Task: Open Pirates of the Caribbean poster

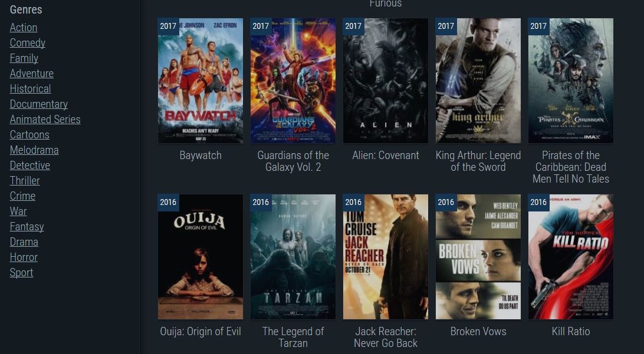Action: 571,81
